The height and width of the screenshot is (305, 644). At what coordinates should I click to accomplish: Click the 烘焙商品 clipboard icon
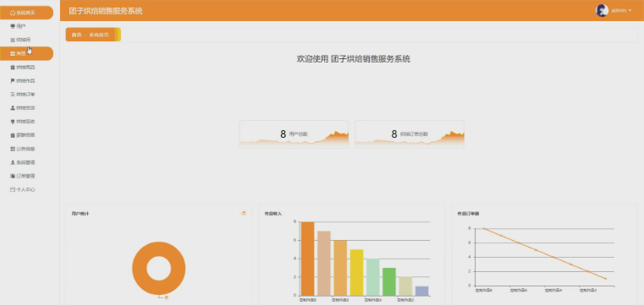click(13, 68)
